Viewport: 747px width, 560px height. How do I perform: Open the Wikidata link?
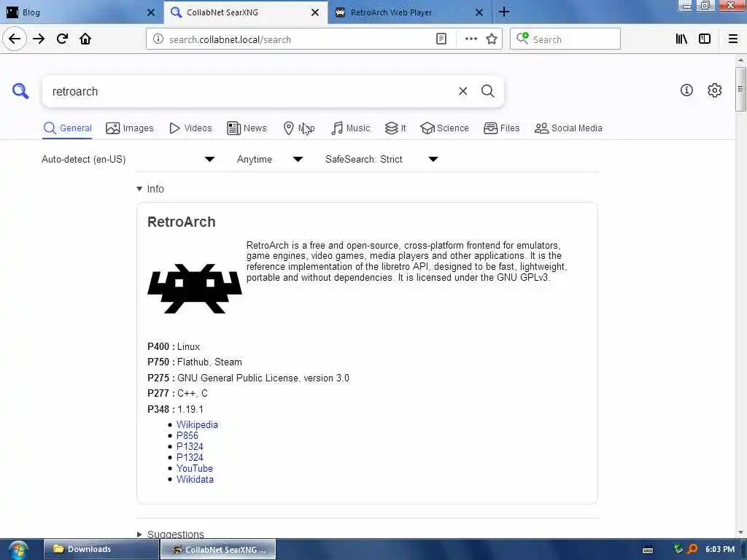click(195, 480)
